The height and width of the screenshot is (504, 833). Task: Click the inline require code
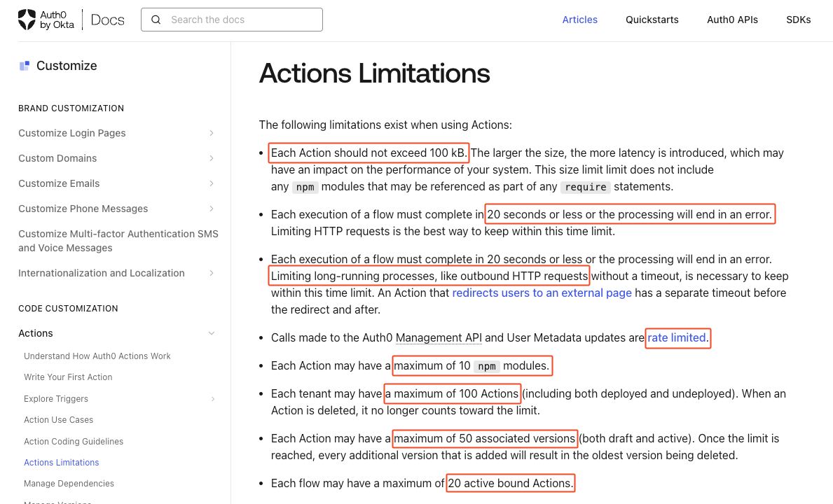point(586,188)
